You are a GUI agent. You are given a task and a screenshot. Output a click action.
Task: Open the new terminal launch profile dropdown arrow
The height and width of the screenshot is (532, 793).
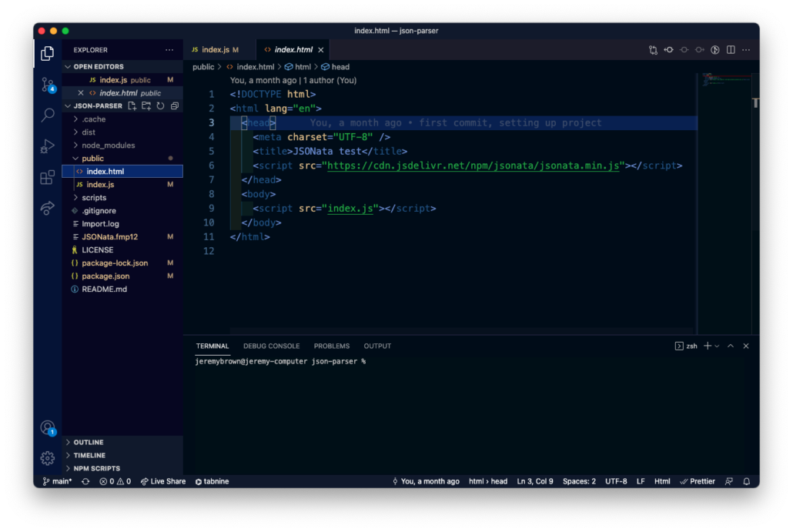click(717, 346)
